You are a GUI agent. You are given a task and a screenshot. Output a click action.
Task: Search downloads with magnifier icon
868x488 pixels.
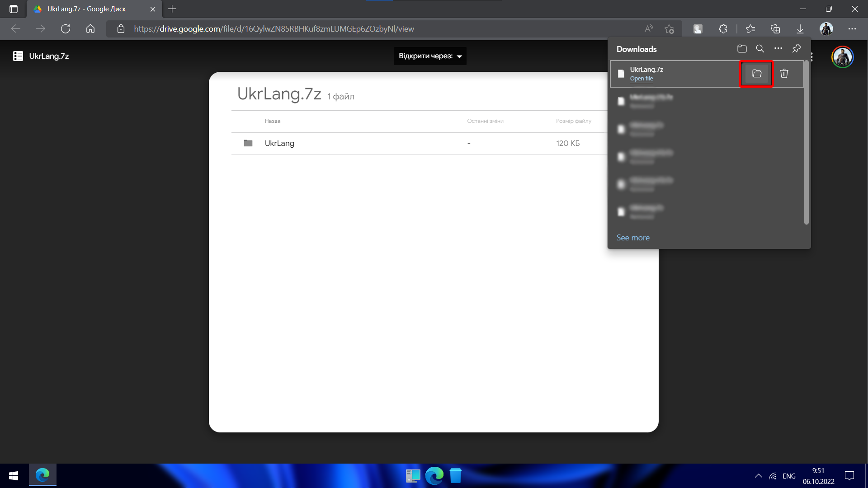(760, 49)
